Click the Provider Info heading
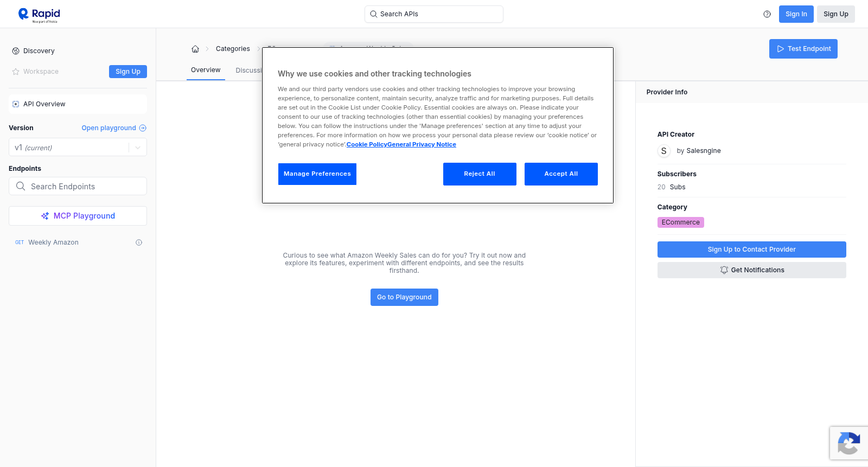 coord(667,92)
